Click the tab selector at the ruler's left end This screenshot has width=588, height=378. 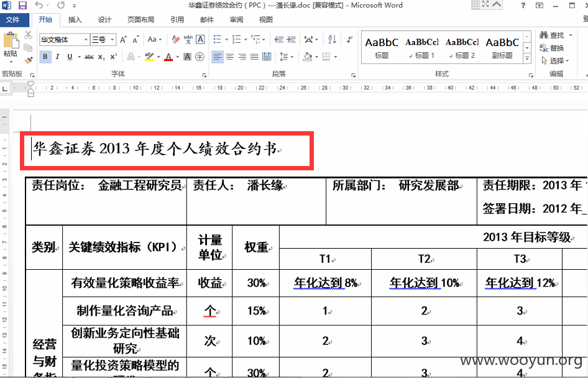(x=4, y=88)
